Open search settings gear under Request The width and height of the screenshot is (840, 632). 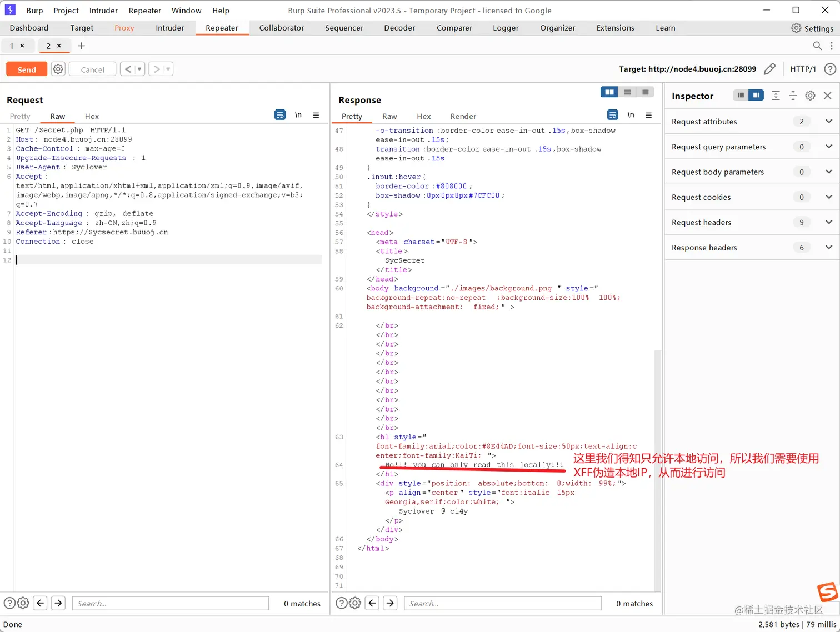[x=23, y=603]
